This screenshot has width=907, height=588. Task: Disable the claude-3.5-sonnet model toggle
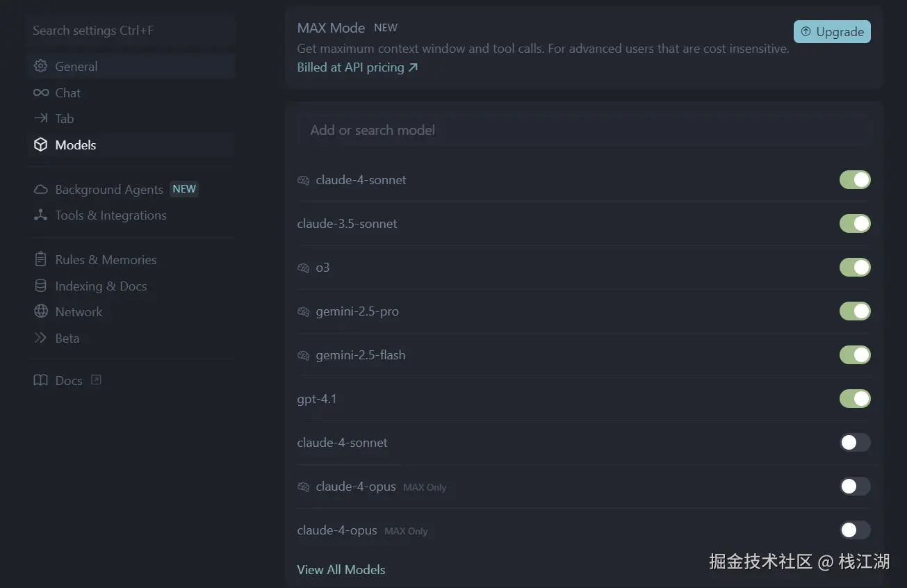(854, 224)
